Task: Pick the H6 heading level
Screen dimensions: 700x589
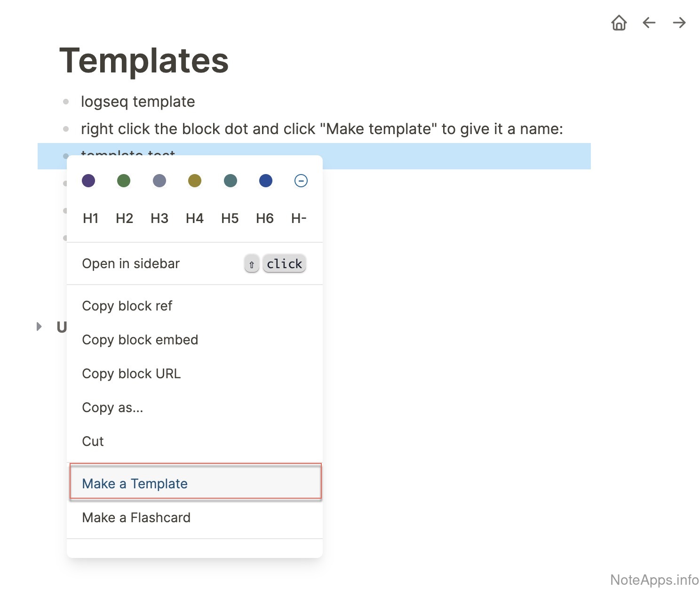Action: 265,218
